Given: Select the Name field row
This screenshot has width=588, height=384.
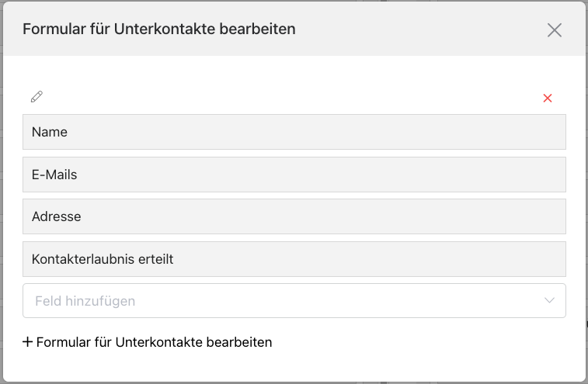Looking at the screenshot, I should point(294,132).
